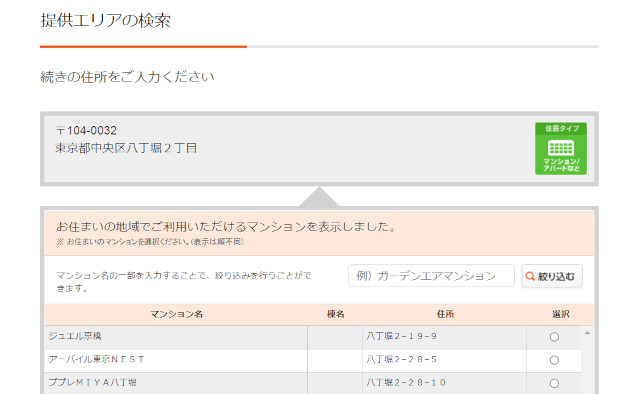Select radio button for プレMIYA八丁堀

[554, 383]
